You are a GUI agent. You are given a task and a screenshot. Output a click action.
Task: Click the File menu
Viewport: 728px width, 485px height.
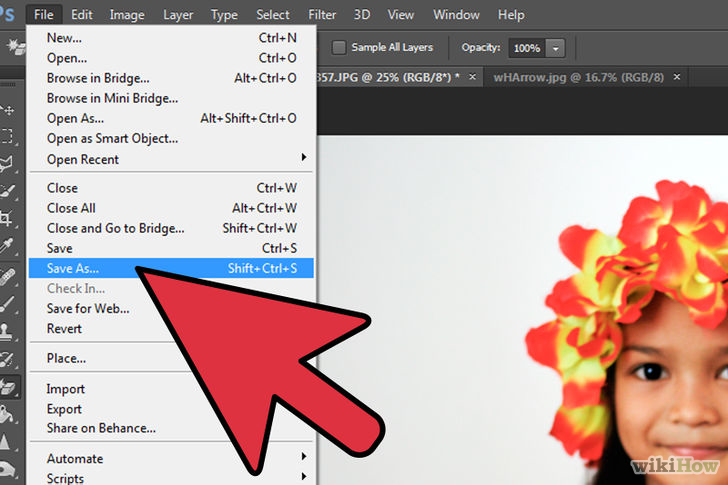(44, 15)
